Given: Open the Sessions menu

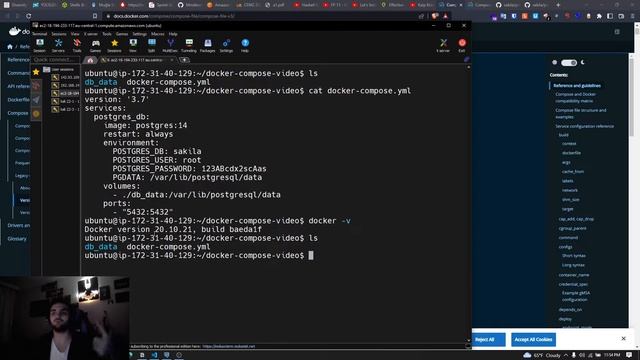Looking at the screenshot, I should [59, 34].
